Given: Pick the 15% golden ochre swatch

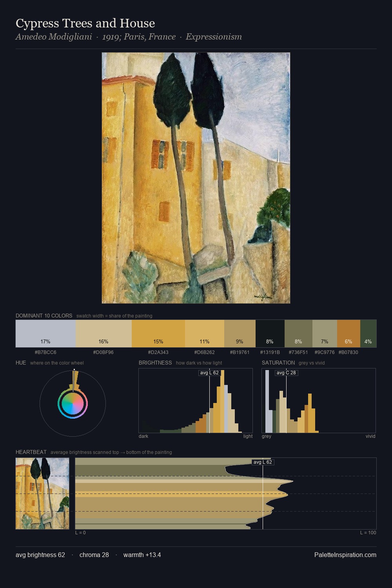Looking at the screenshot, I should coord(158,334).
